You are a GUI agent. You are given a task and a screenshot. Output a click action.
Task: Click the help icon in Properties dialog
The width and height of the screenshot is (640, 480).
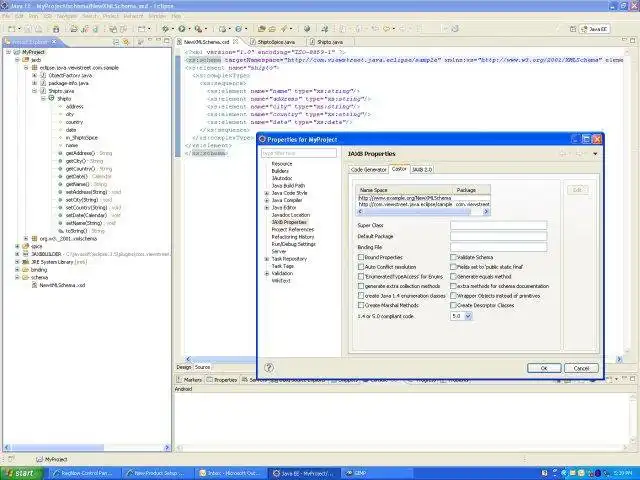[x=269, y=368]
